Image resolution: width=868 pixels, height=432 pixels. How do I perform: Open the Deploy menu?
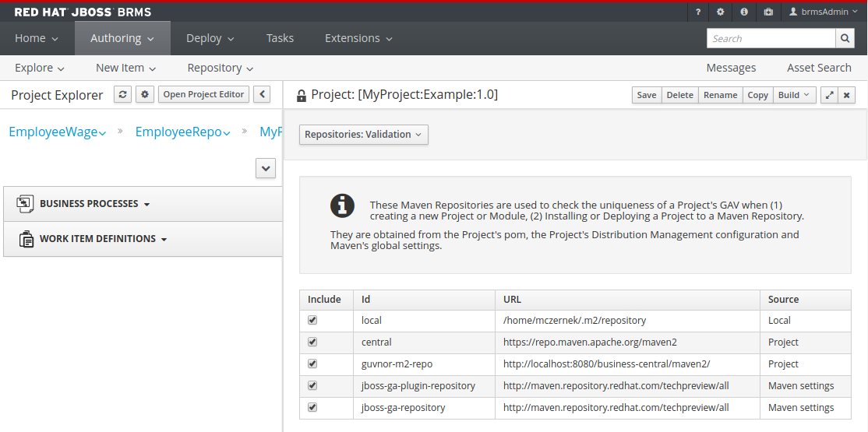210,38
